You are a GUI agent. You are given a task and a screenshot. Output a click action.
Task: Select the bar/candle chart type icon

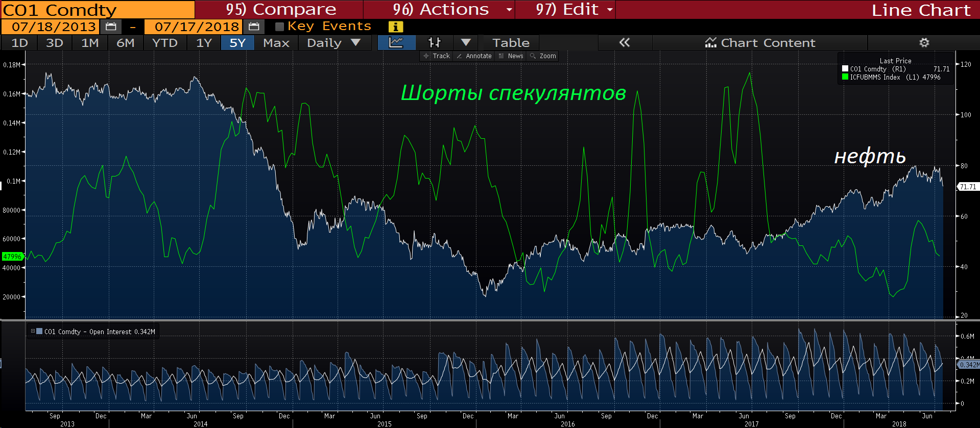pos(435,43)
